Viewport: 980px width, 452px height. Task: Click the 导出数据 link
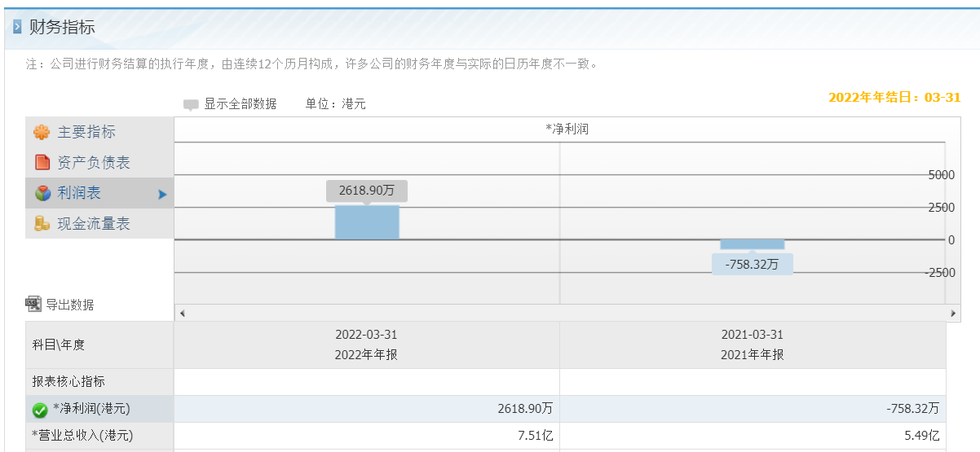pyautogui.click(x=69, y=305)
